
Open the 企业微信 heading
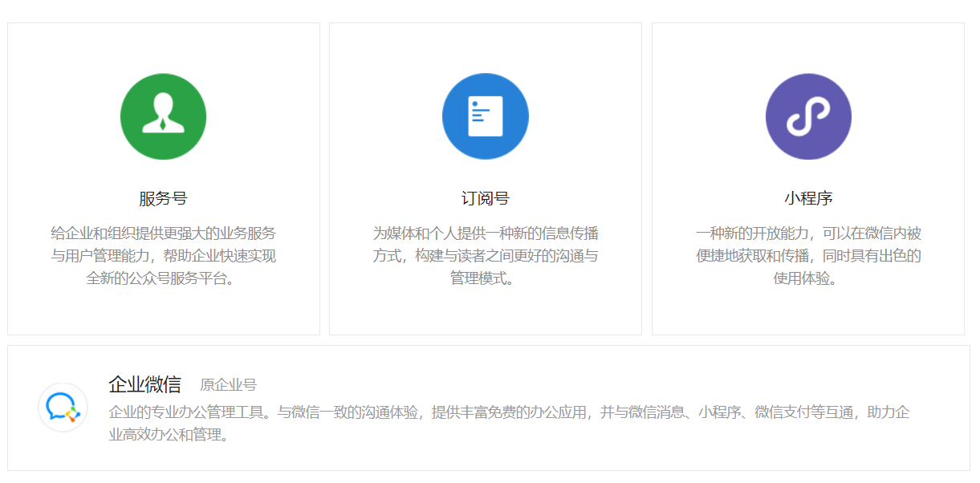click(x=145, y=384)
